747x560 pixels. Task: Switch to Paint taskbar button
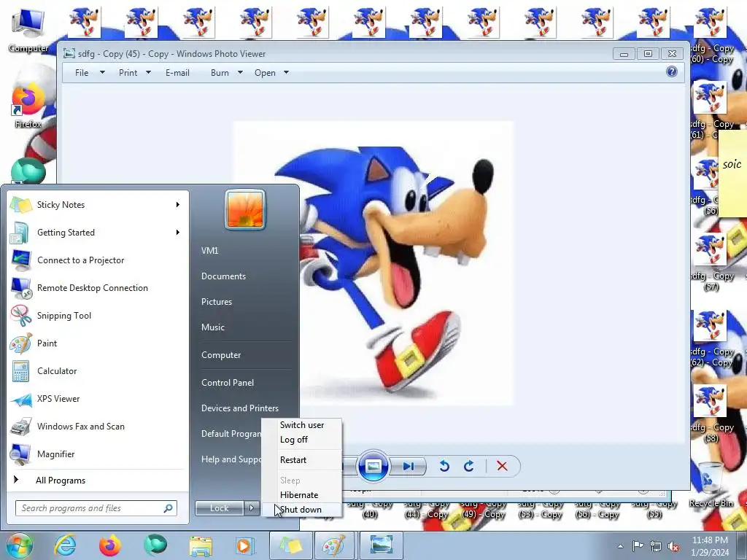click(333, 545)
